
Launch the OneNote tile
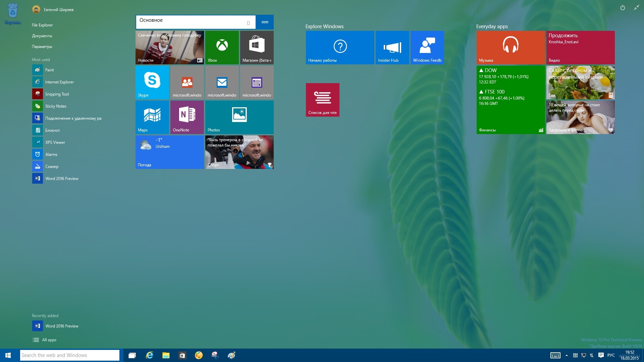coord(187,117)
